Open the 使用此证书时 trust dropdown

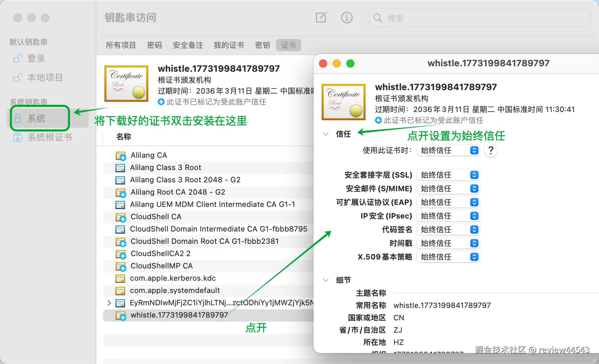448,150
